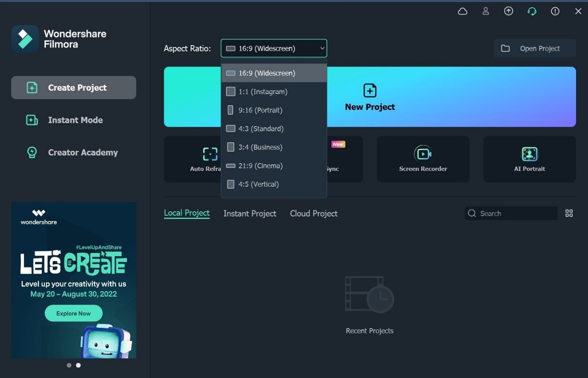Click the info alert icon
This screenshot has width=588, height=378.
coord(555,12)
